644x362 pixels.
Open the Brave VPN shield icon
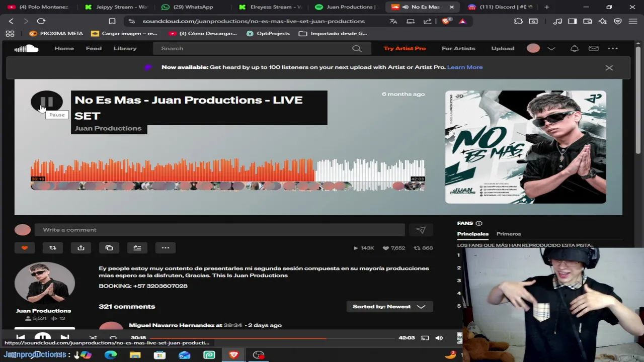[618, 21]
